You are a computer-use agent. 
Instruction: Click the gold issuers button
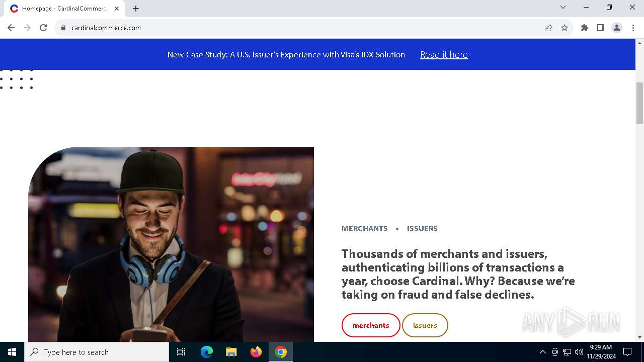pos(425,325)
